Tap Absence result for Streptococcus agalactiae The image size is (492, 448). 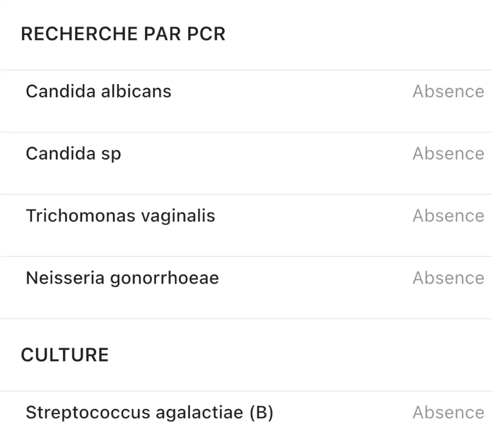tap(448, 412)
